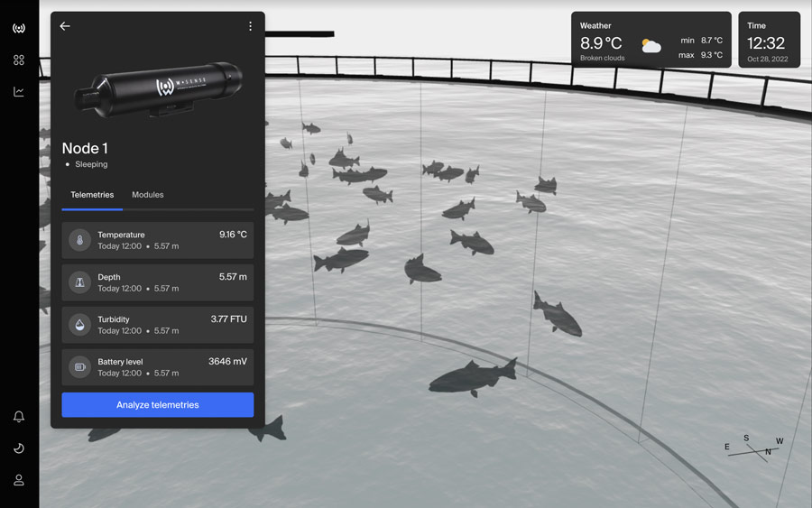812x508 pixels.
Task: Click the compass orientation widget
Action: [754, 448]
